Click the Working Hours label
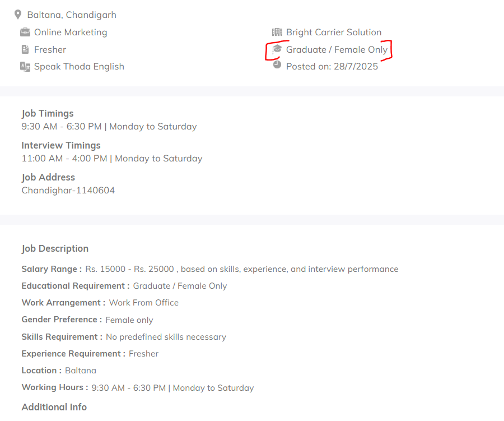Viewport: 504px width, 421px height. pos(55,387)
